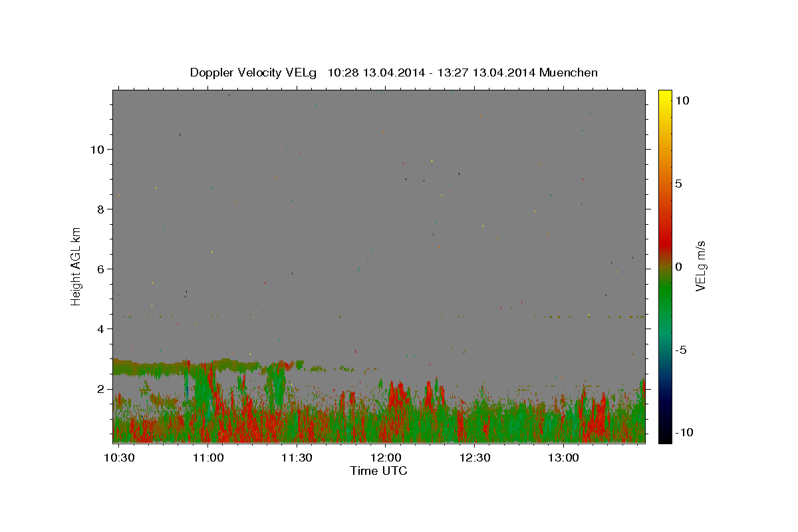Click the colorbar tick value '0'
The width and height of the screenshot is (798, 532).
[x=678, y=267]
